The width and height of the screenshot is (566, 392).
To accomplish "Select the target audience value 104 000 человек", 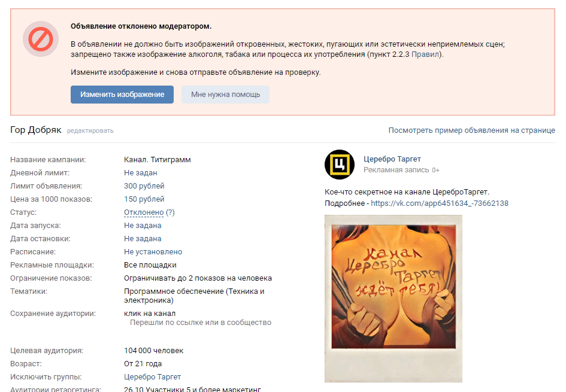I will (154, 351).
